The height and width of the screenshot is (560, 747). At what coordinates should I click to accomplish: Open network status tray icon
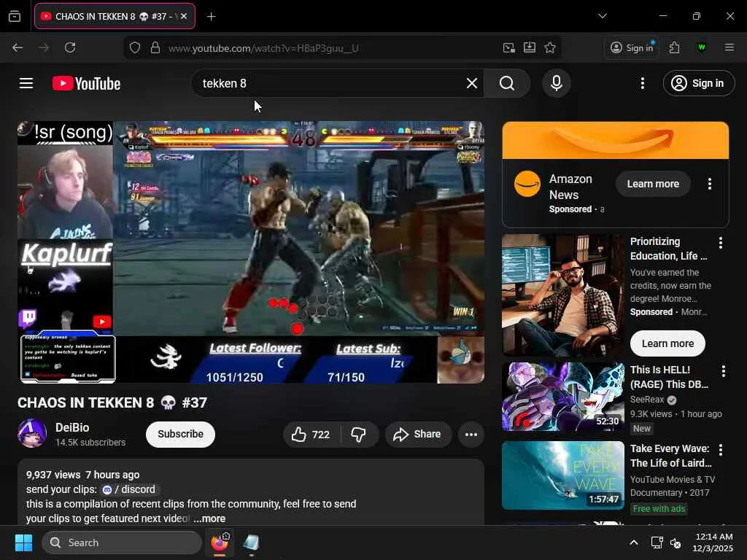(657, 542)
